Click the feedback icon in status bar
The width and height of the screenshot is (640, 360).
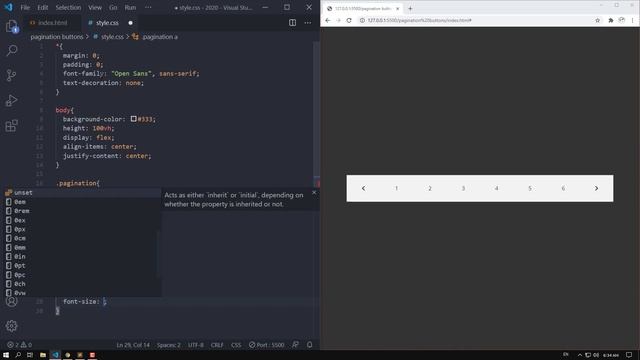point(295,345)
